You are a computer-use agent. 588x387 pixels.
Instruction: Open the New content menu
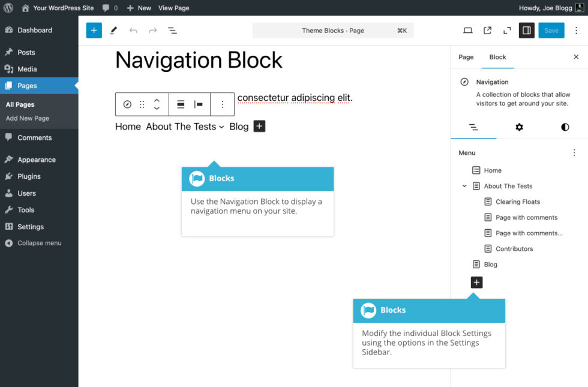pos(139,8)
